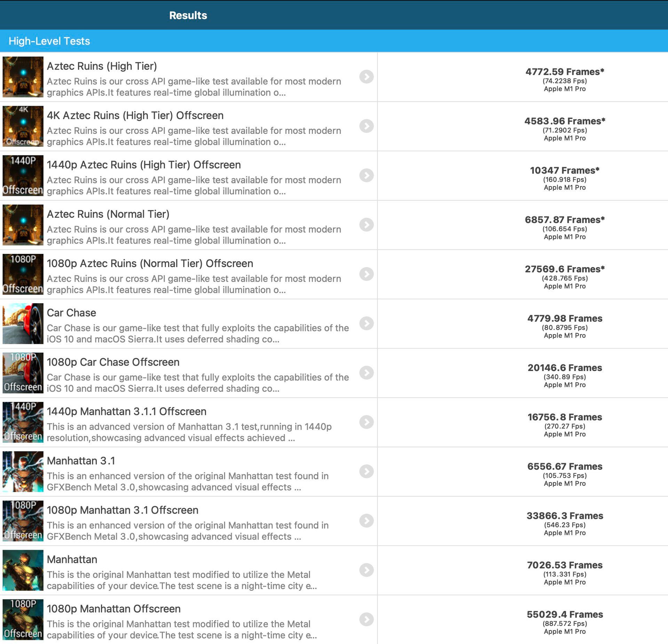668x644 pixels.
Task: Click the 1080p Manhattan Offscreen thumbnail
Action: tap(23, 619)
